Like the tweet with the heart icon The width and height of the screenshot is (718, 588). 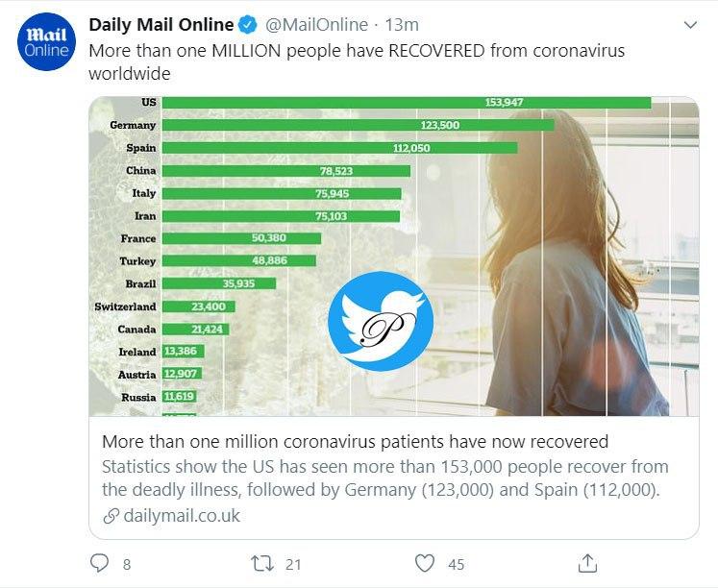(x=425, y=563)
